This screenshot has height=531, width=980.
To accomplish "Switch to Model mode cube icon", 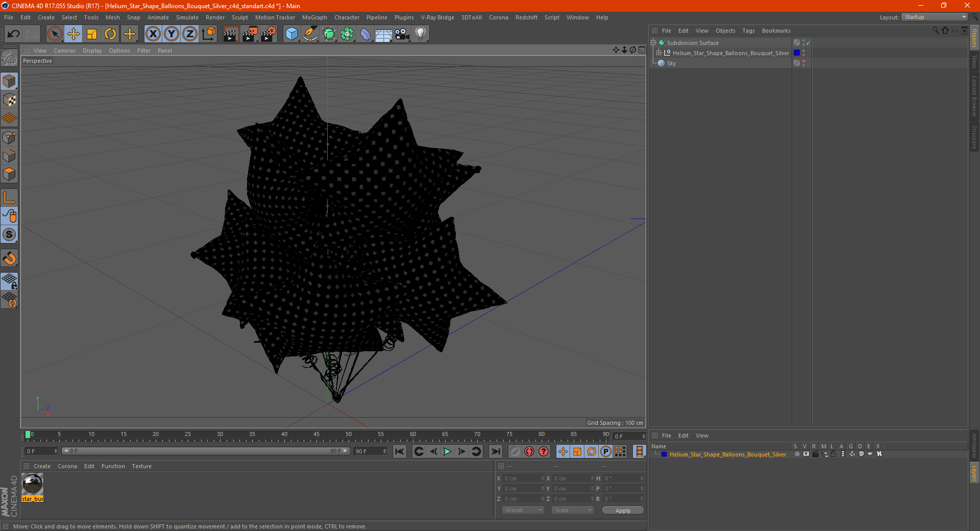I will coord(9,81).
